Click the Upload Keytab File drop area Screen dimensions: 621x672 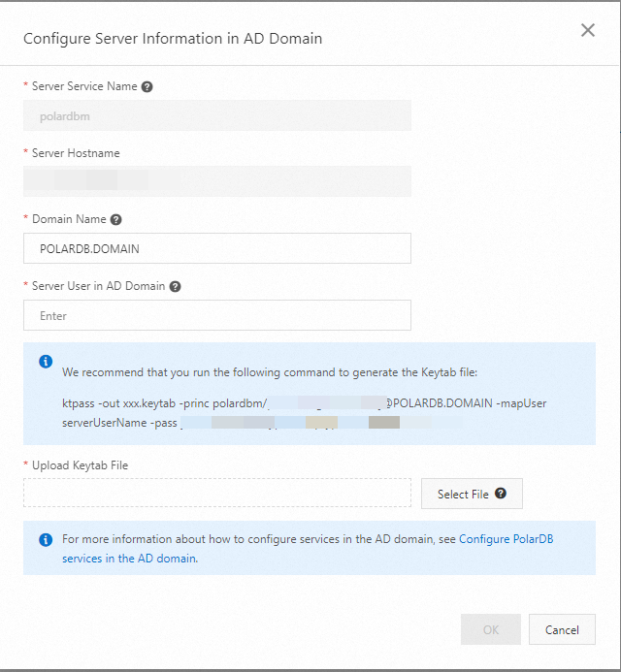pyautogui.click(x=217, y=493)
